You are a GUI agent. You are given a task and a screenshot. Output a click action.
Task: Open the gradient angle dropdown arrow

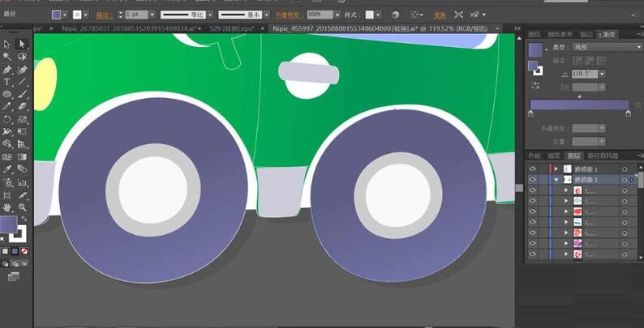click(x=603, y=73)
